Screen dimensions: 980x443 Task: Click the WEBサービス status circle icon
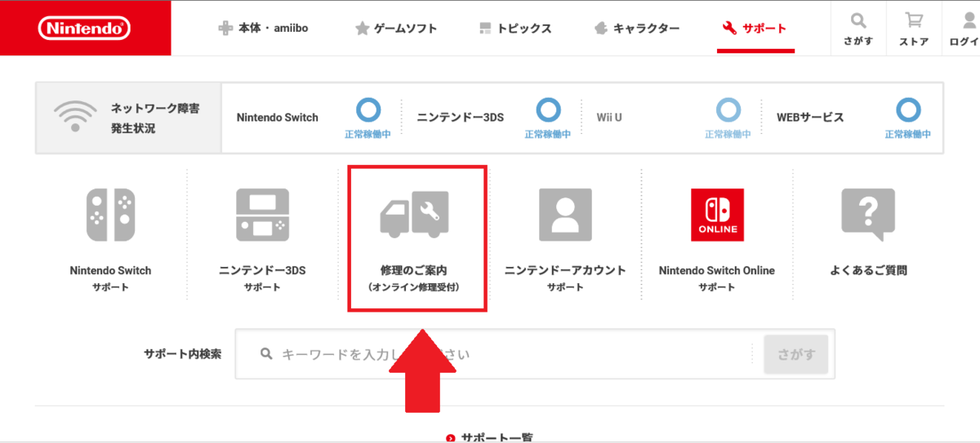[x=908, y=109]
